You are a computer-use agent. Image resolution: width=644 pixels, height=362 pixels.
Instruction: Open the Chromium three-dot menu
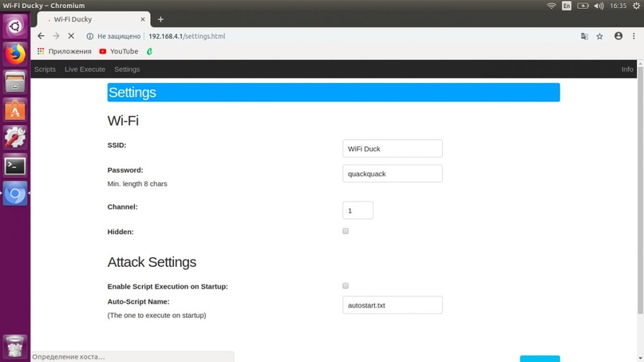click(634, 36)
